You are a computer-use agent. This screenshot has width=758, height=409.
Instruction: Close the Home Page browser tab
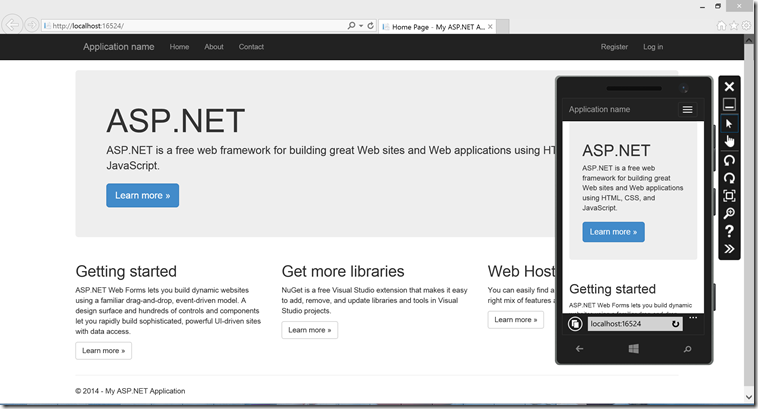pyautogui.click(x=490, y=27)
